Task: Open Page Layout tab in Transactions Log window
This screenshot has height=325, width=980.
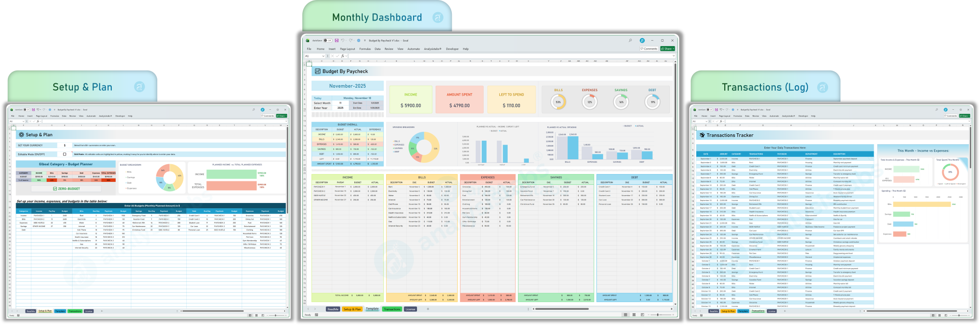Action: point(725,116)
